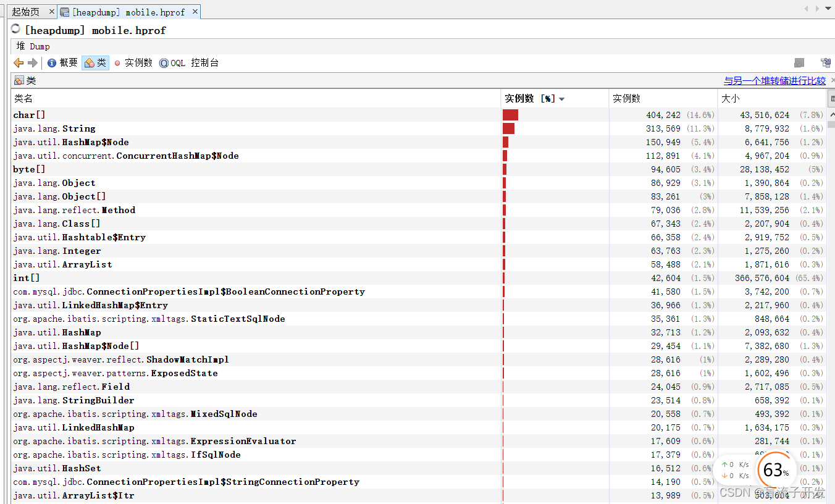Image resolution: width=835 pixels, height=504 pixels.
Task: Click the gray static classes toolbar icon
Action: tap(799, 63)
